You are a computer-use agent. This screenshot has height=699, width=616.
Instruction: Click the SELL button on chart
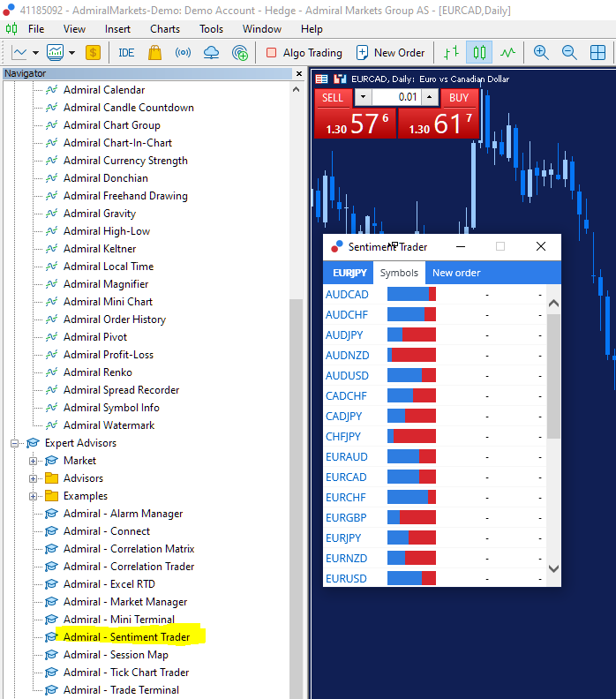[x=333, y=98]
